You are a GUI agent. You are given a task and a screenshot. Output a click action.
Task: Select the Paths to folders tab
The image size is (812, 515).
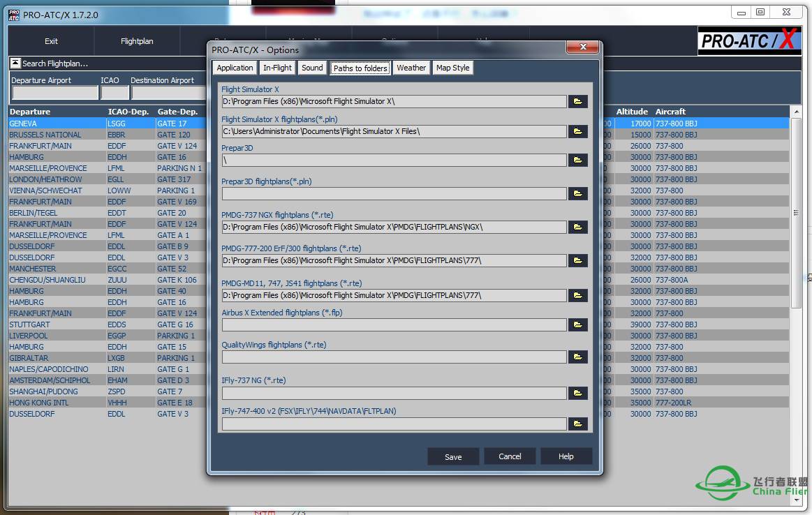point(360,68)
